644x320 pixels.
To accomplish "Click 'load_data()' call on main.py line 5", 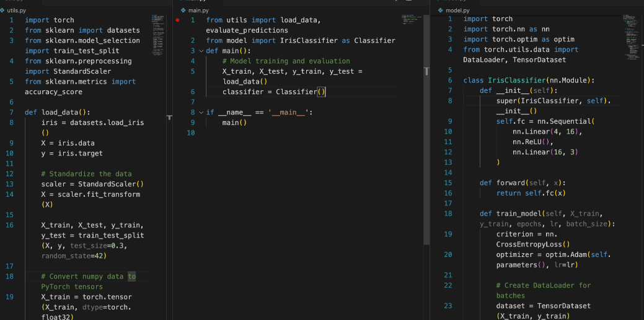I will pos(245,82).
